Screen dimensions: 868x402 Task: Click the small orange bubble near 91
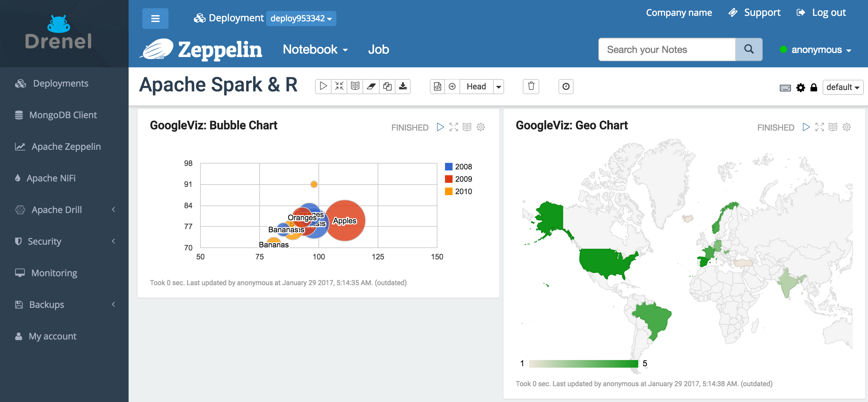coord(314,185)
